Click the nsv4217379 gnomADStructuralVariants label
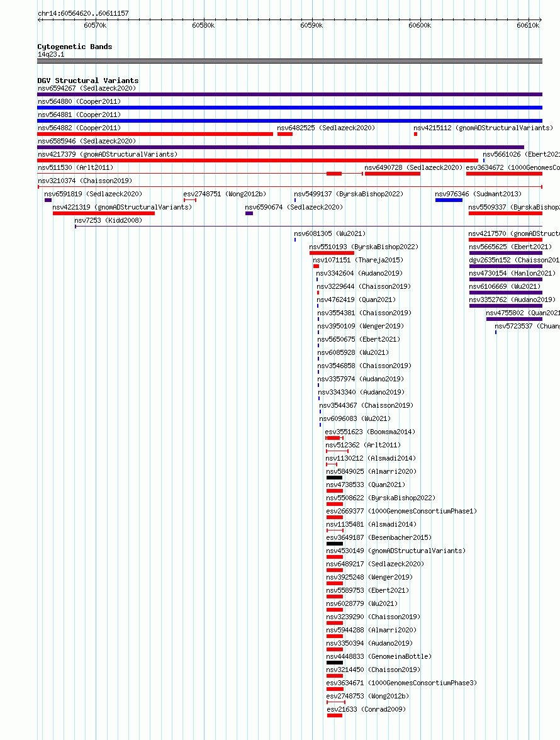560x740 pixels. click(x=108, y=154)
